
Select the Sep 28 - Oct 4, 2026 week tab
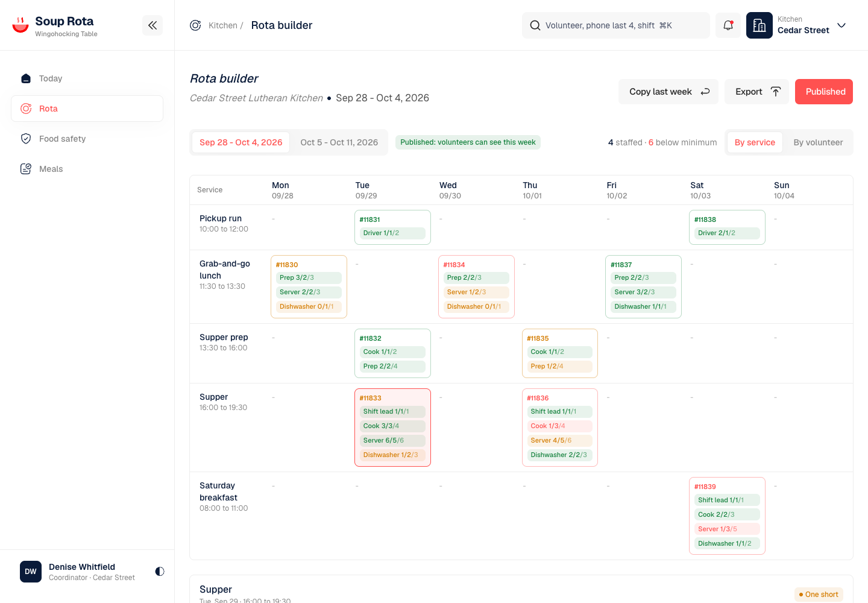[x=241, y=142]
